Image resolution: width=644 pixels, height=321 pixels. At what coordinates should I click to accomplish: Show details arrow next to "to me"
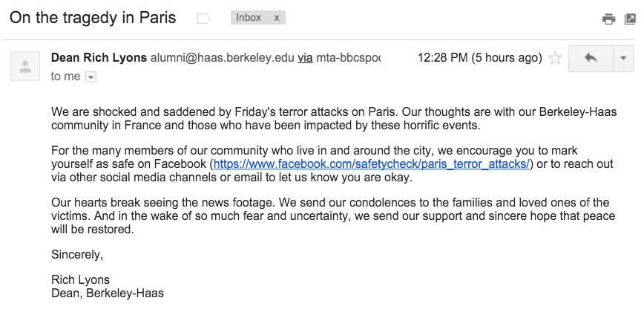click(91, 77)
